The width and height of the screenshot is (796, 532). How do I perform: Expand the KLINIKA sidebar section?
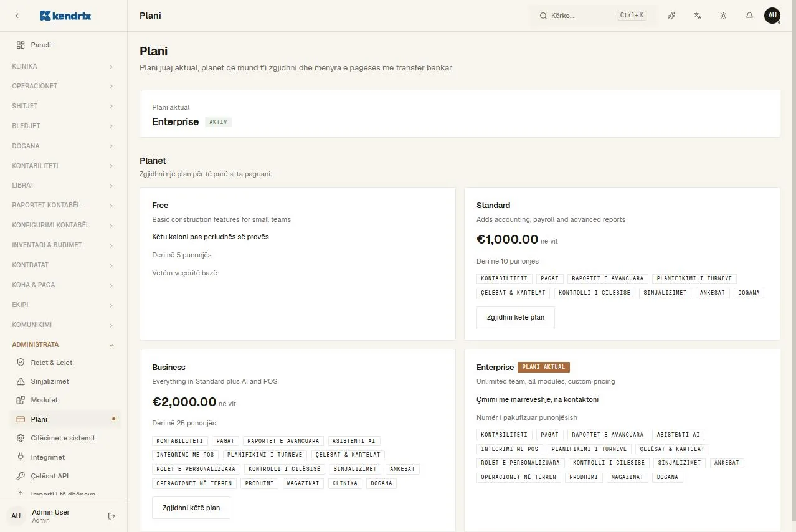(63, 66)
